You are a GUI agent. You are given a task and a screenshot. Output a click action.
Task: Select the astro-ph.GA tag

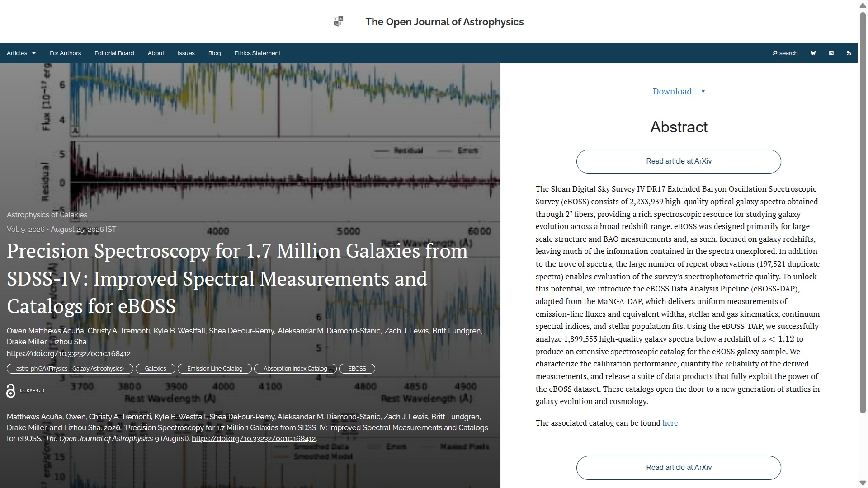point(70,369)
